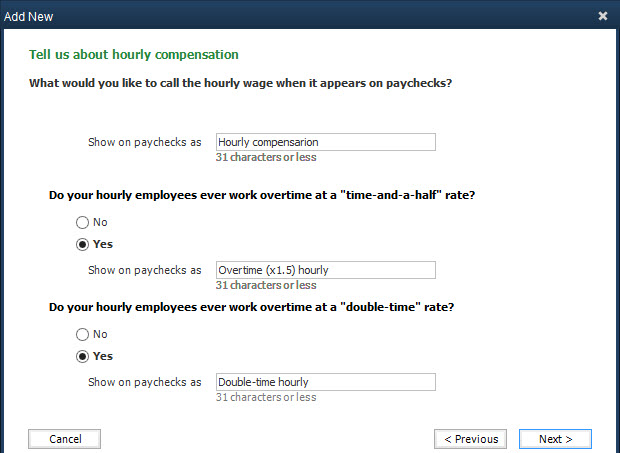Click the paychecks label beside Hourly compensarion field
620x453 pixels.
(x=145, y=142)
